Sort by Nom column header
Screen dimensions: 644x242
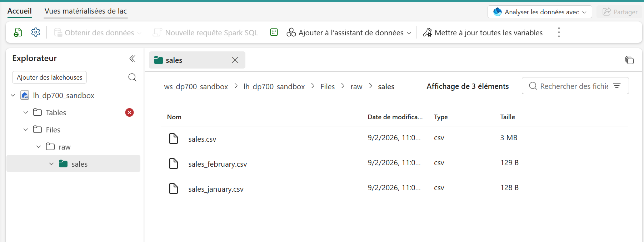[x=174, y=117]
